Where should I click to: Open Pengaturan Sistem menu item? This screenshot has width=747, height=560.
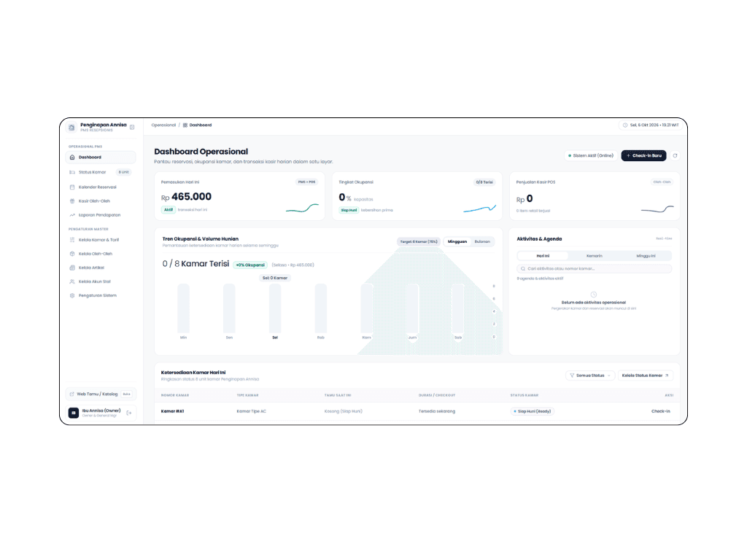(x=101, y=295)
